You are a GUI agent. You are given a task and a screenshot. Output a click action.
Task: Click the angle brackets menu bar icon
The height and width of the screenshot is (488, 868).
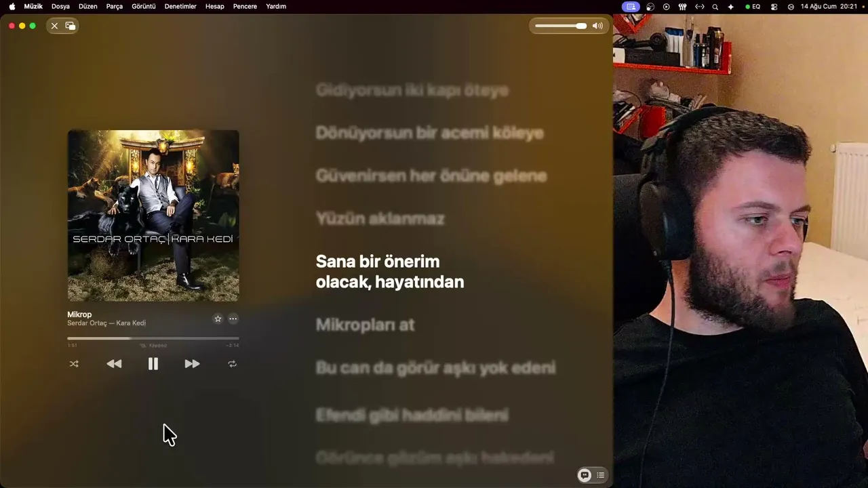(700, 6)
